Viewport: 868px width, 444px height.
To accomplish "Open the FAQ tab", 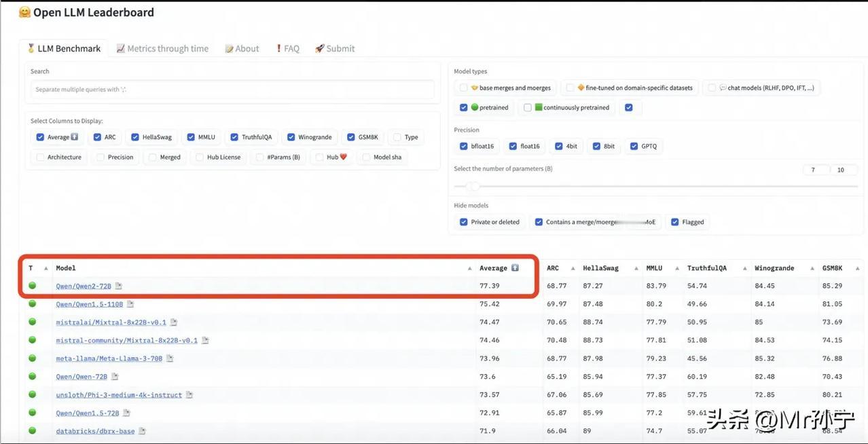I will pos(287,48).
